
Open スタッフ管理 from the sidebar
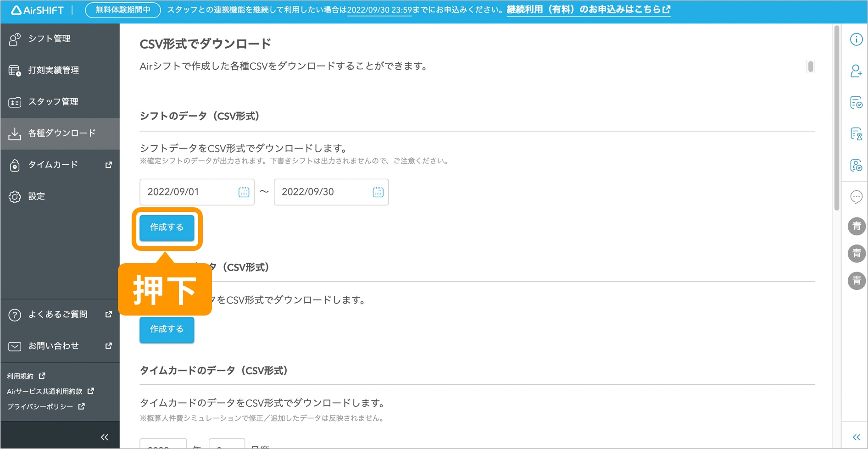coord(53,101)
